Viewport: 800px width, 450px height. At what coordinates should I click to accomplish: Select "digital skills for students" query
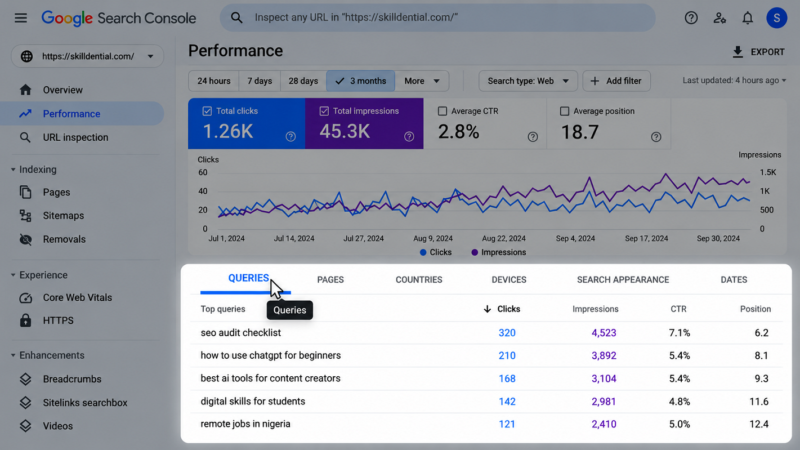[x=253, y=402]
